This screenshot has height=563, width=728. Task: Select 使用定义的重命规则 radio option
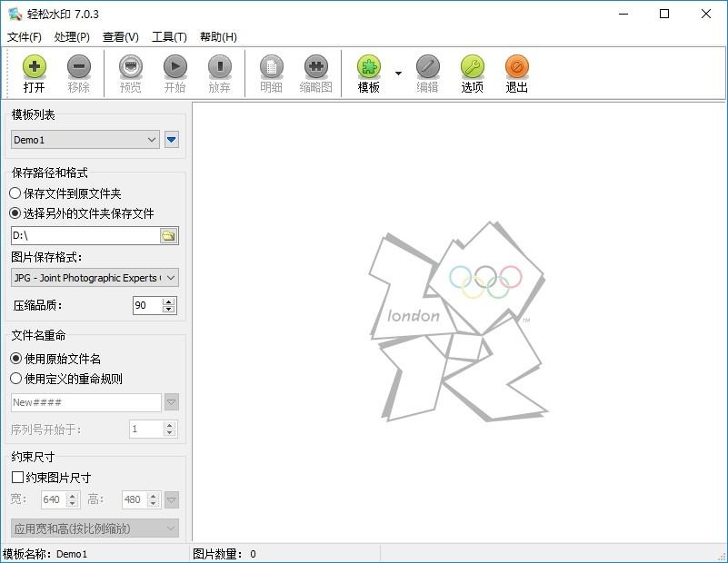coord(66,379)
